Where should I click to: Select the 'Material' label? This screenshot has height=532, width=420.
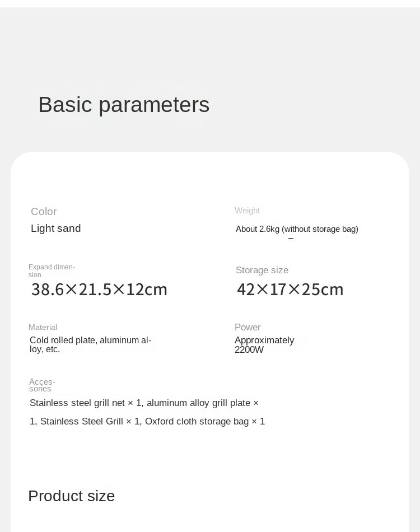click(x=43, y=327)
